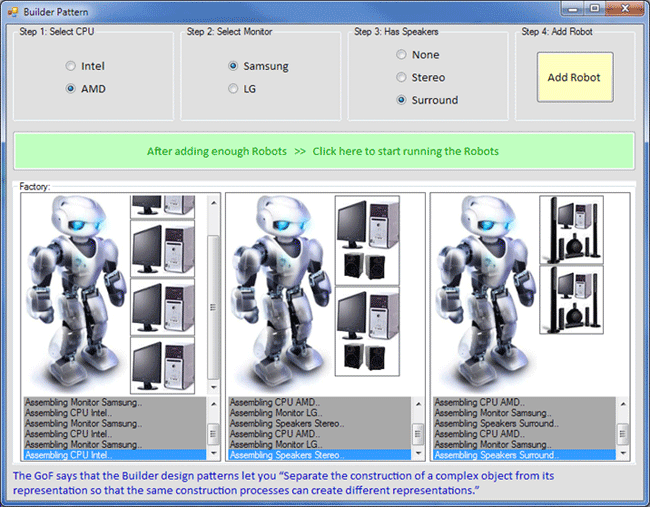Select first 'Assembling Monitor Samsung..' row in first log
Viewport: 650px width, 507px height.
pyautogui.click(x=115, y=402)
